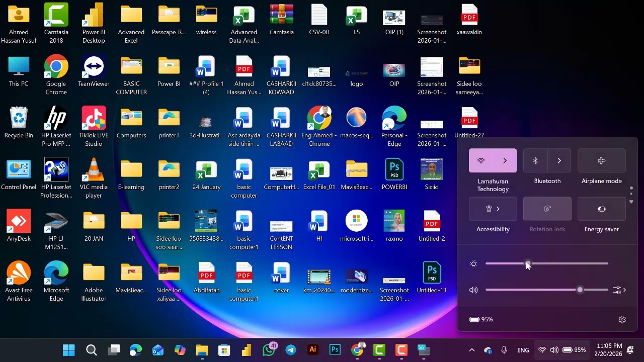This screenshot has width=644, height=362.
Task: Select VLC media player shortcut
Action: click(x=94, y=178)
